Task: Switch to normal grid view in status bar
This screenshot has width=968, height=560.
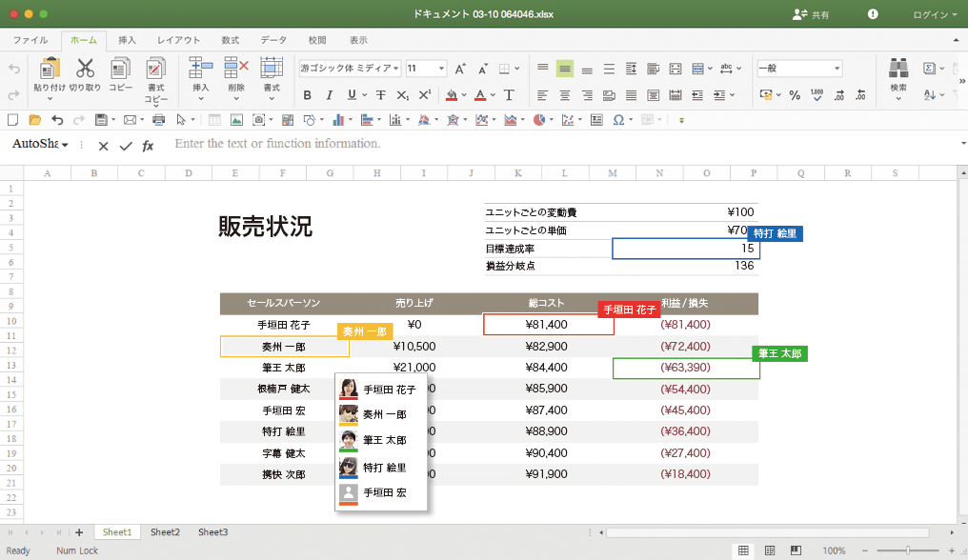Action: pos(744,550)
